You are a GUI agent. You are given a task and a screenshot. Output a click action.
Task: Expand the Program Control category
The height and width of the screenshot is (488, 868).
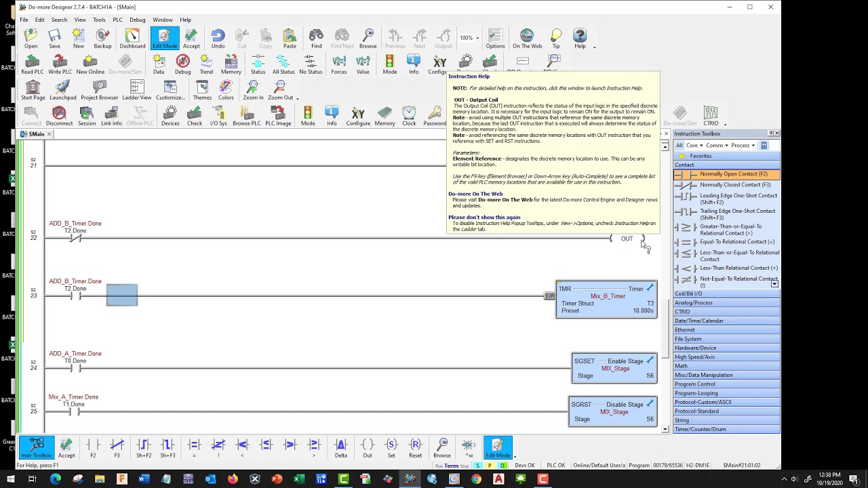(726, 384)
